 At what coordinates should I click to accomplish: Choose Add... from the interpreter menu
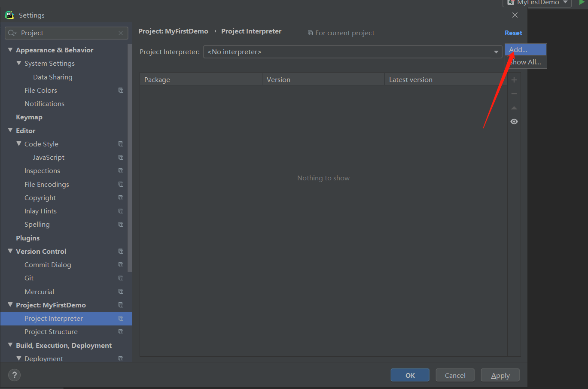(526, 50)
